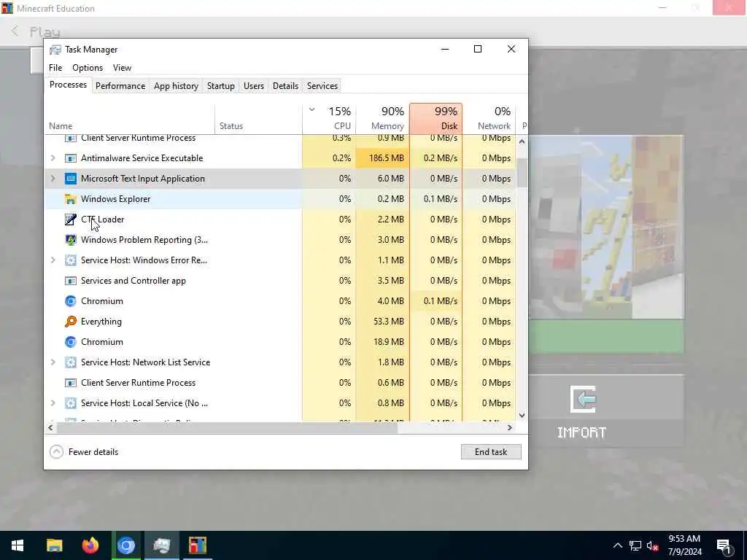
Task: Open the File menu
Action: 55,68
